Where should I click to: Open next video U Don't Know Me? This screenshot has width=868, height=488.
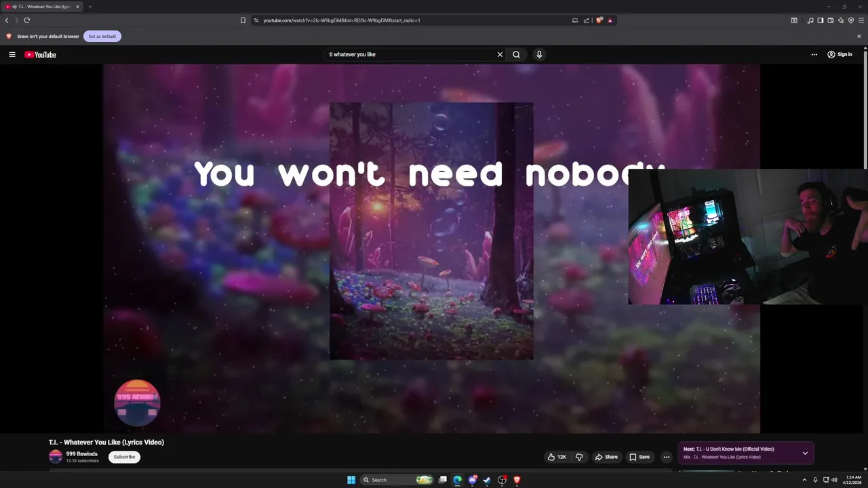[728, 449]
